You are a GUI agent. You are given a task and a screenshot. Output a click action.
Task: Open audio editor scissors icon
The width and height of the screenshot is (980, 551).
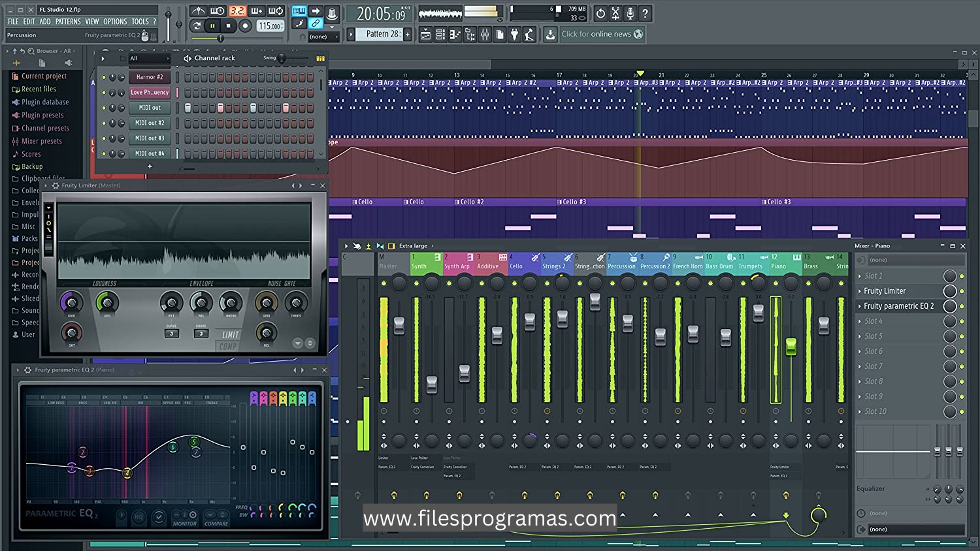(x=615, y=13)
